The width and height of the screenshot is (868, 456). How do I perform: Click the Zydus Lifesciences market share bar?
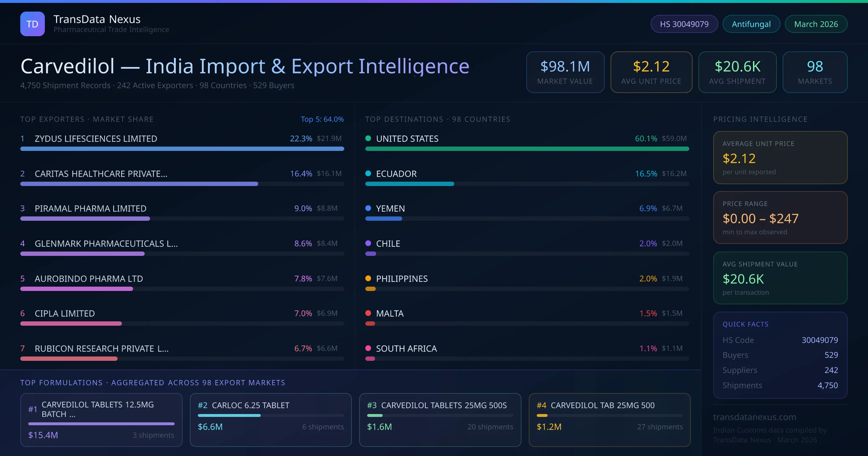pyautogui.click(x=182, y=149)
